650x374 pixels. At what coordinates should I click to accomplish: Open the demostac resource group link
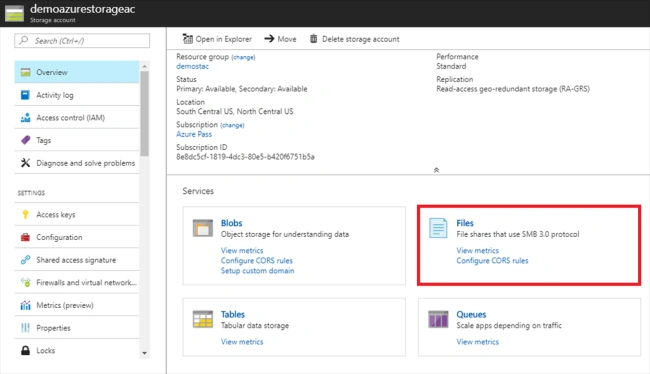(x=192, y=66)
